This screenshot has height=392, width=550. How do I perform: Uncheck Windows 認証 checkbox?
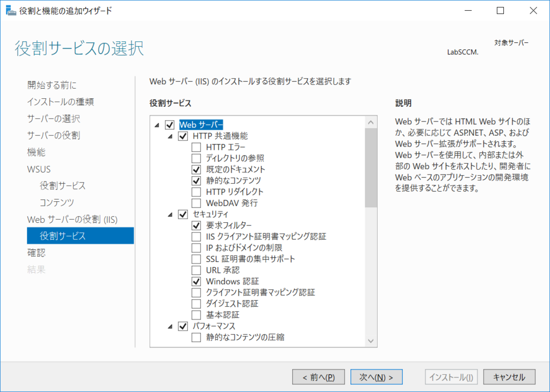[x=197, y=281]
